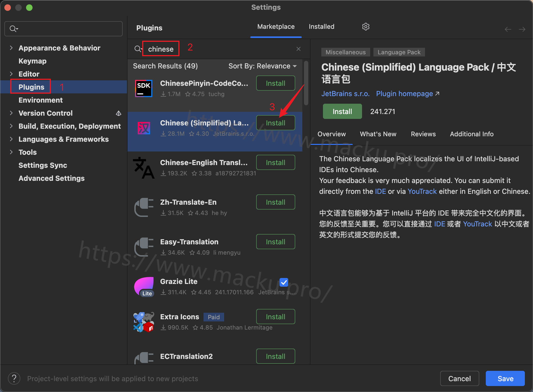Click the back navigation arrow
This screenshot has width=533, height=392.
pyautogui.click(x=508, y=29)
